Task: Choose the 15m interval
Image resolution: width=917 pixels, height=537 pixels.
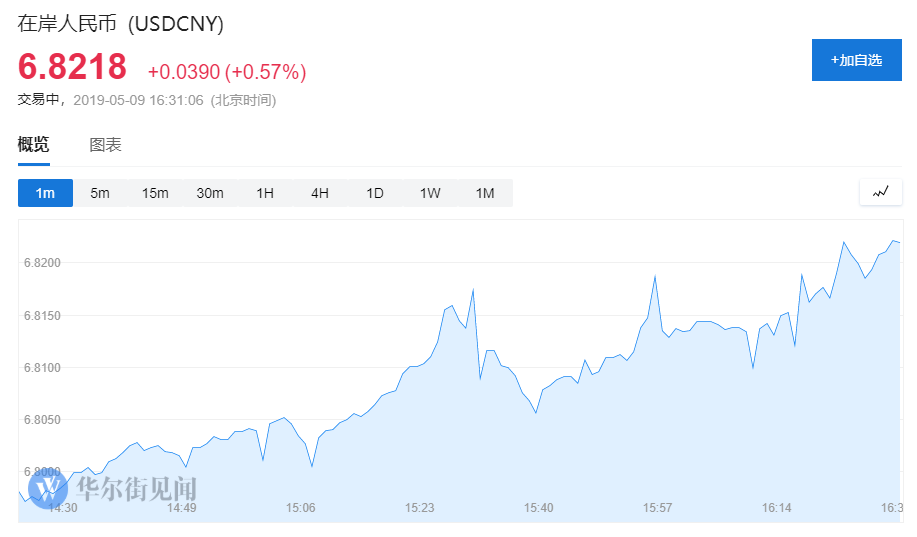Action: (155, 193)
